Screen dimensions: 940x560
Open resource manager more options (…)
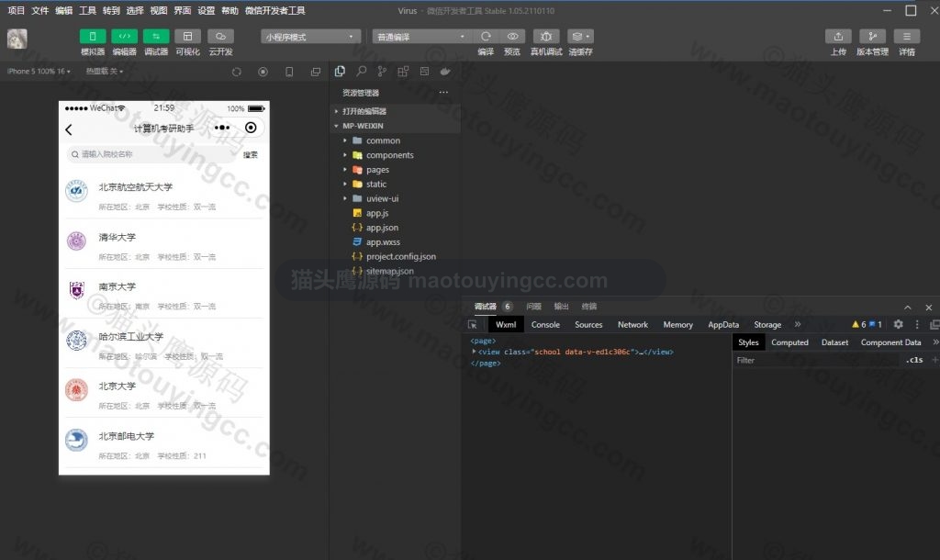(x=443, y=93)
